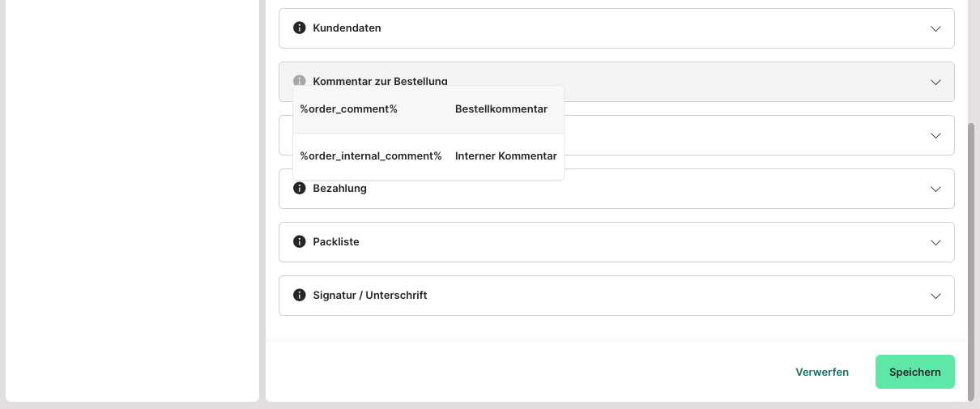The height and width of the screenshot is (409, 980).
Task: Select the %order_comment% placeholder row
Action: point(428,109)
